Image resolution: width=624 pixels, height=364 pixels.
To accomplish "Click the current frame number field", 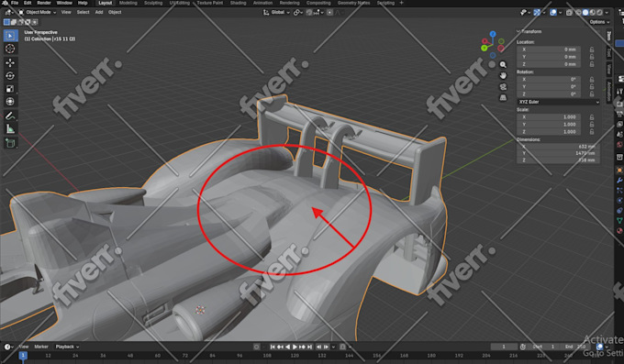I will point(504,347).
